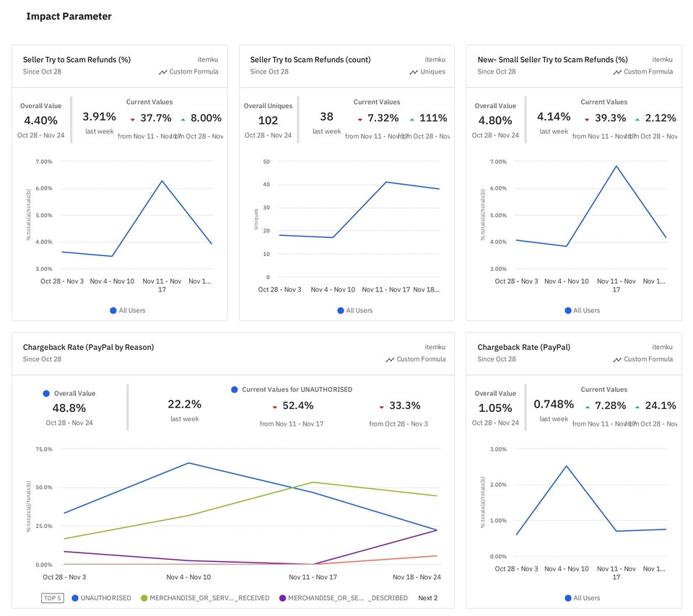
Task: Click the Overall Value 48.8% figure
Action: 70,408
